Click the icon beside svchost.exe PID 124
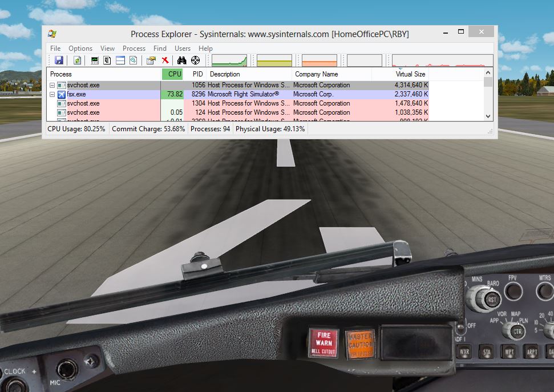This screenshot has width=554, height=392. click(62, 113)
